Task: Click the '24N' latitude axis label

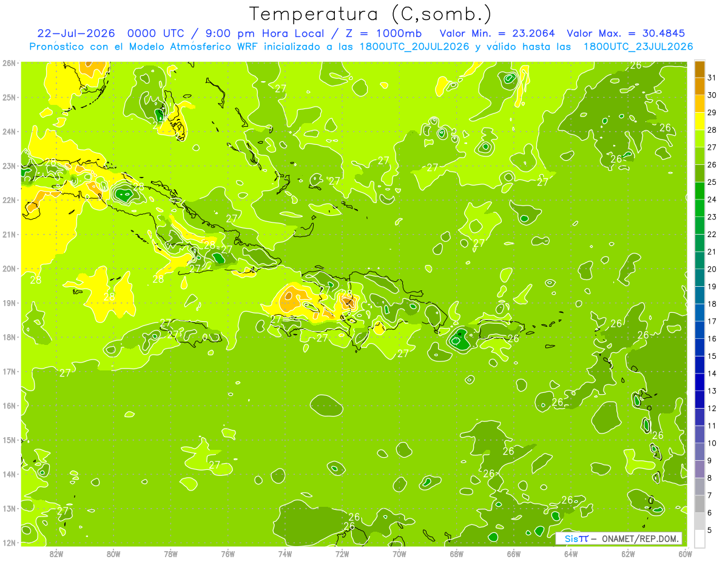Action: click(x=9, y=132)
